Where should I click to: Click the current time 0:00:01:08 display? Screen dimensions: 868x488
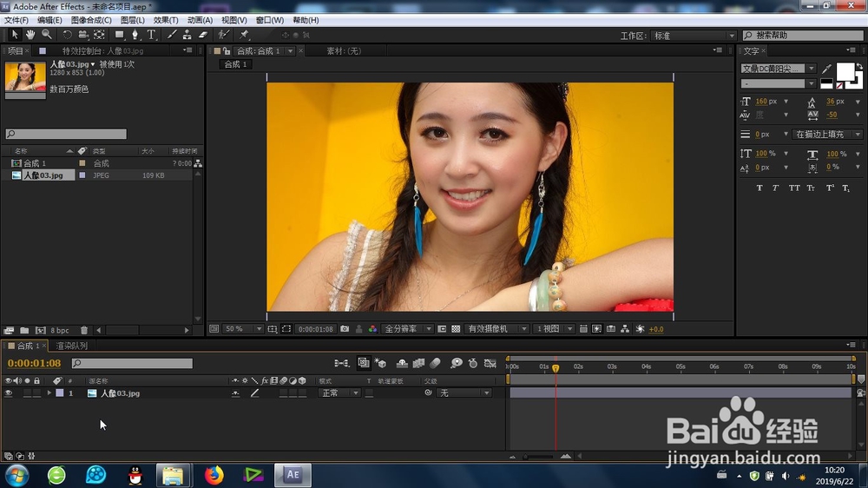click(35, 363)
